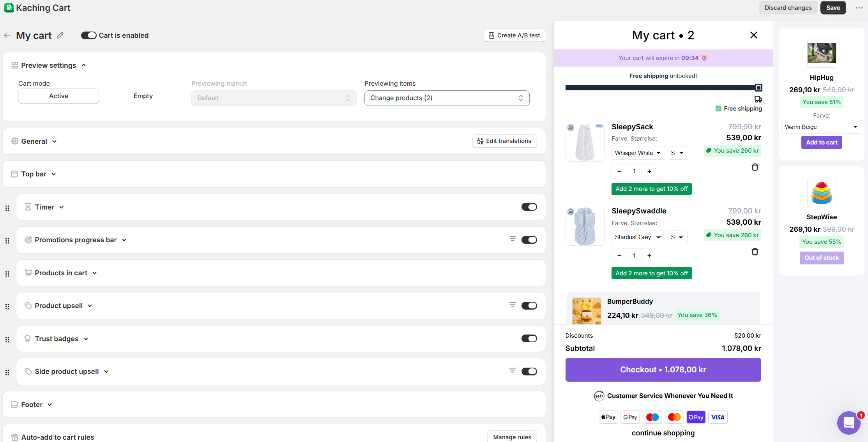Toggle the Timer section switch
The height and width of the screenshot is (442, 868).
(529, 207)
